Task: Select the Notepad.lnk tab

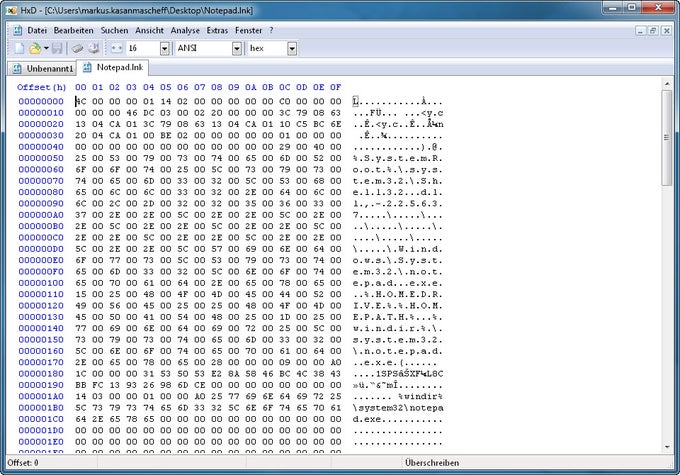Action: (113, 67)
